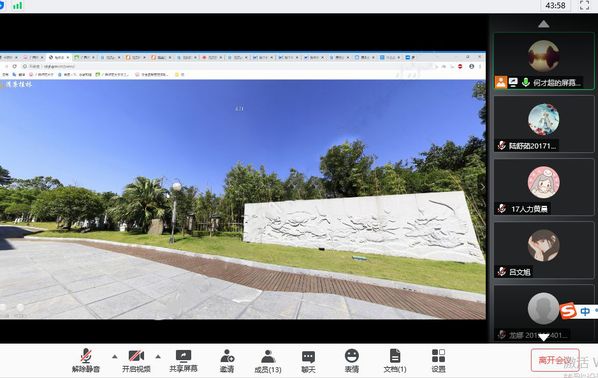The height and width of the screenshot is (378, 598).
Task: Click the 离开会议 leave meeting button
Action: [x=555, y=360]
